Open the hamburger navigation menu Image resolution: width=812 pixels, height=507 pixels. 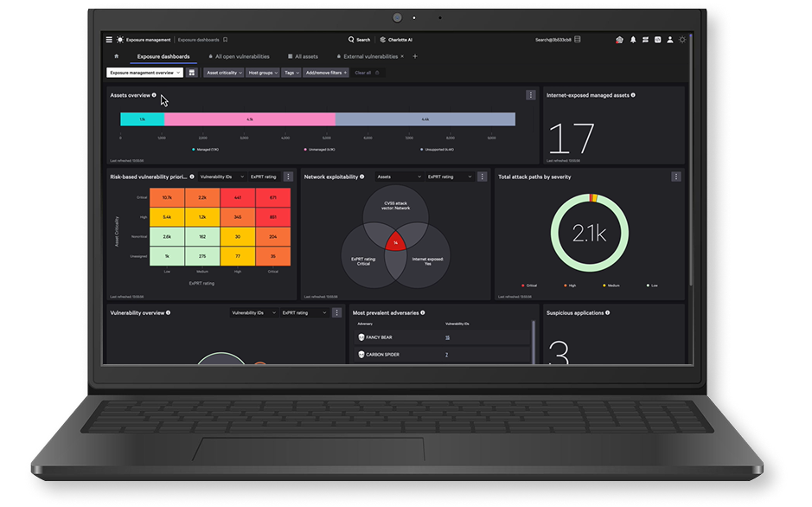(109, 40)
